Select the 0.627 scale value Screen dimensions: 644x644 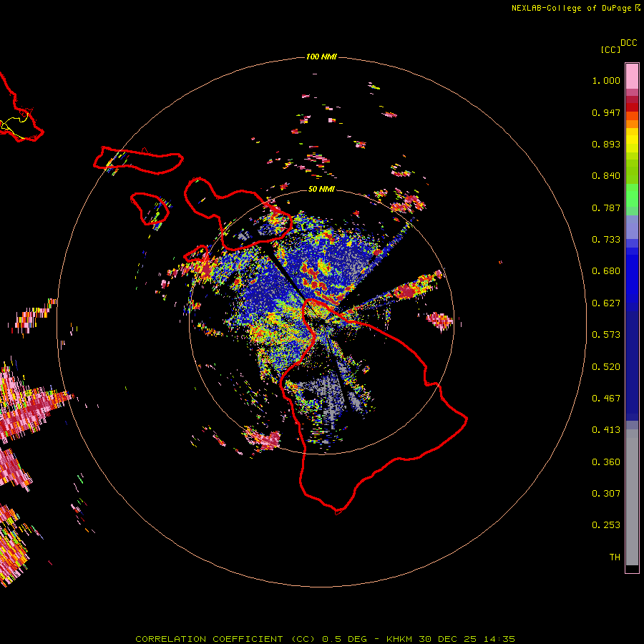[606, 303]
